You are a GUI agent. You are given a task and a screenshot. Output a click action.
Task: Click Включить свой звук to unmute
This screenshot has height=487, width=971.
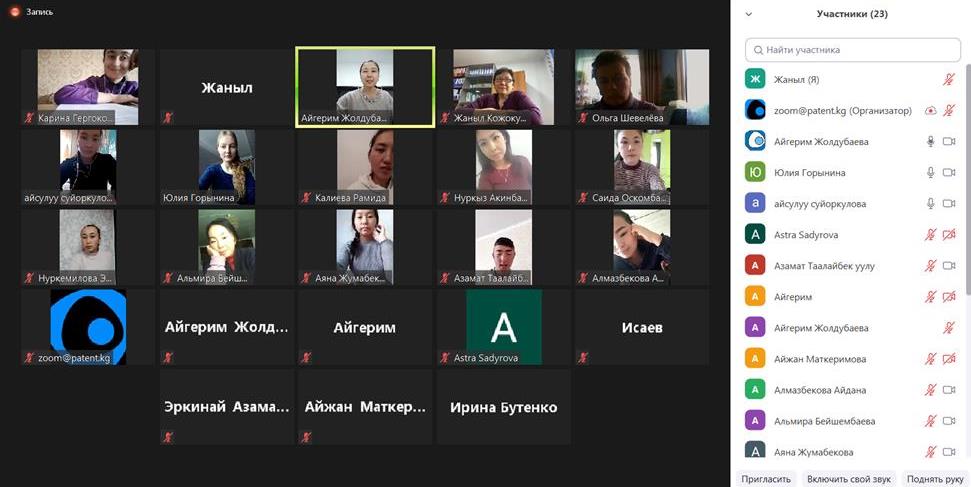pos(848,479)
